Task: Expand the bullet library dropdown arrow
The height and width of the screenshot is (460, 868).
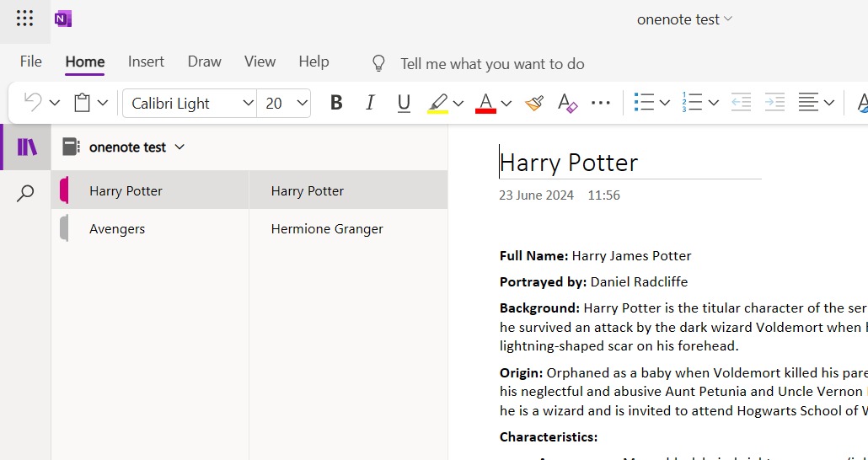Action: point(665,103)
